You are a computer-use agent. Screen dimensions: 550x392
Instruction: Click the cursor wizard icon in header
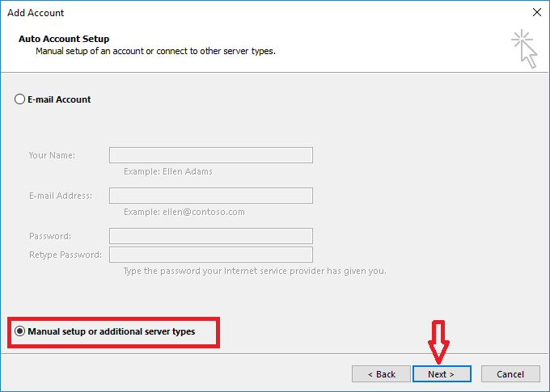point(525,48)
